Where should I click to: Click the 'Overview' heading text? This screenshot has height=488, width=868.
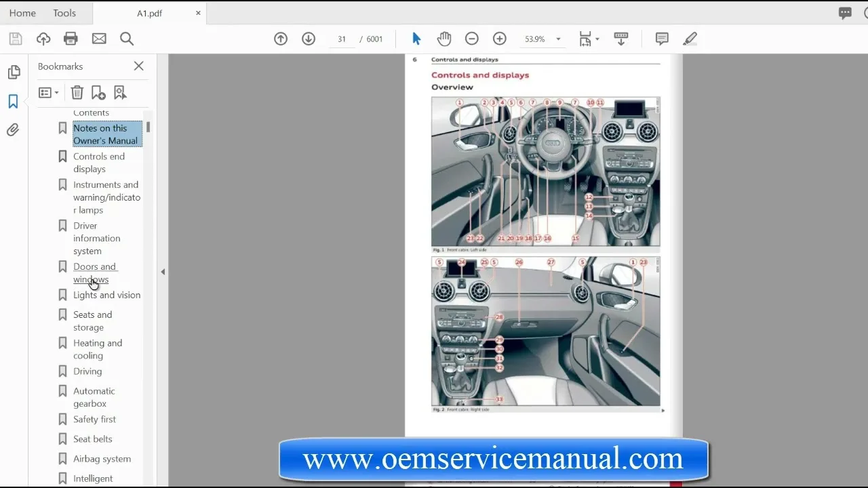click(x=452, y=87)
